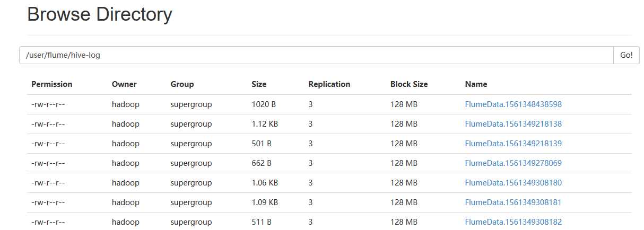This screenshot has height=230, width=644.
Task: Click the Browse Directory heading
Action: (100, 14)
